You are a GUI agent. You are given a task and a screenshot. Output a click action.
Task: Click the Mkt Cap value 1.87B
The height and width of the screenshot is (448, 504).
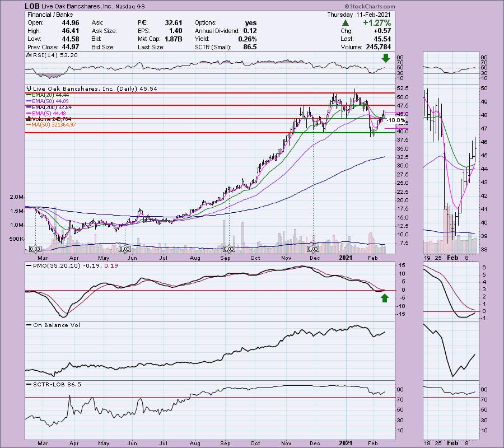click(x=173, y=39)
